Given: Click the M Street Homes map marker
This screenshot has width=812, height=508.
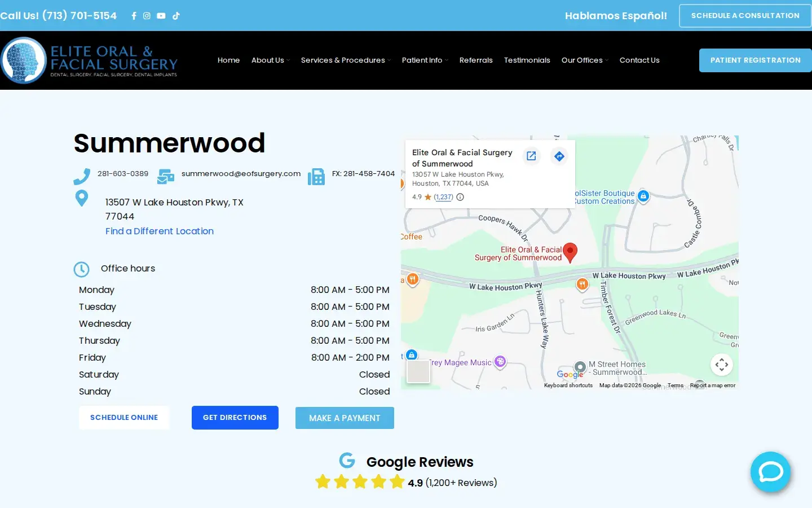Looking at the screenshot, I should click(x=580, y=367).
